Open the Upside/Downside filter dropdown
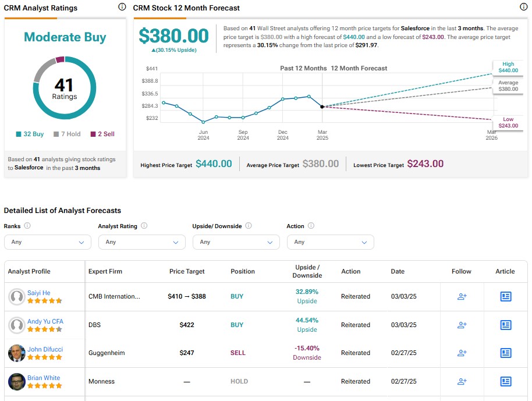532x401 pixels. tap(236, 242)
